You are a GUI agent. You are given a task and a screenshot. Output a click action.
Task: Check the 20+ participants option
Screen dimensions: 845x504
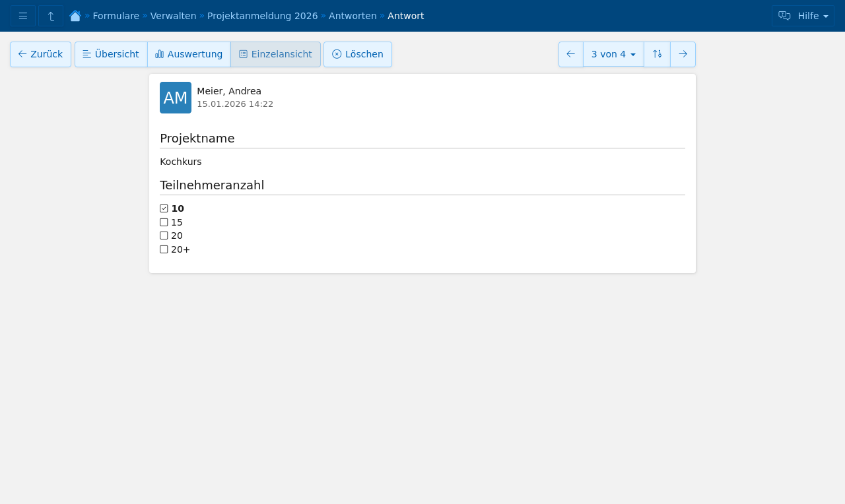[x=164, y=249]
